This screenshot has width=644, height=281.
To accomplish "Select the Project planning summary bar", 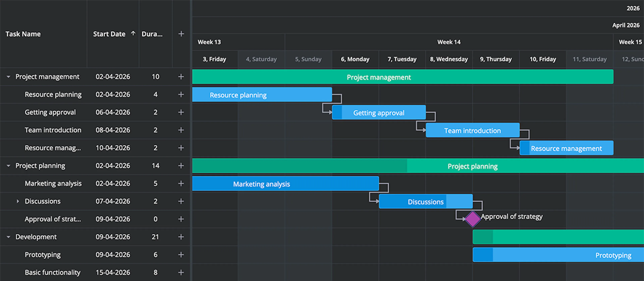I will [418, 166].
